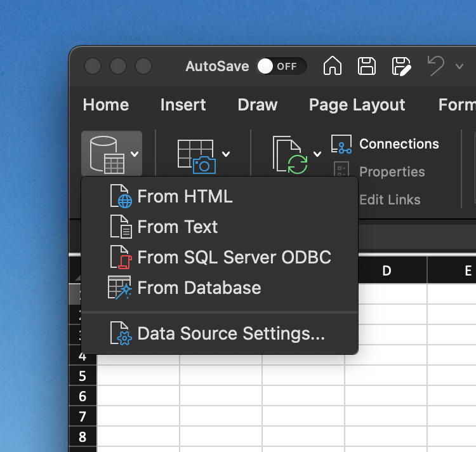Open the Draw ribbon tab
This screenshot has width=476, height=452.
[258, 105]
